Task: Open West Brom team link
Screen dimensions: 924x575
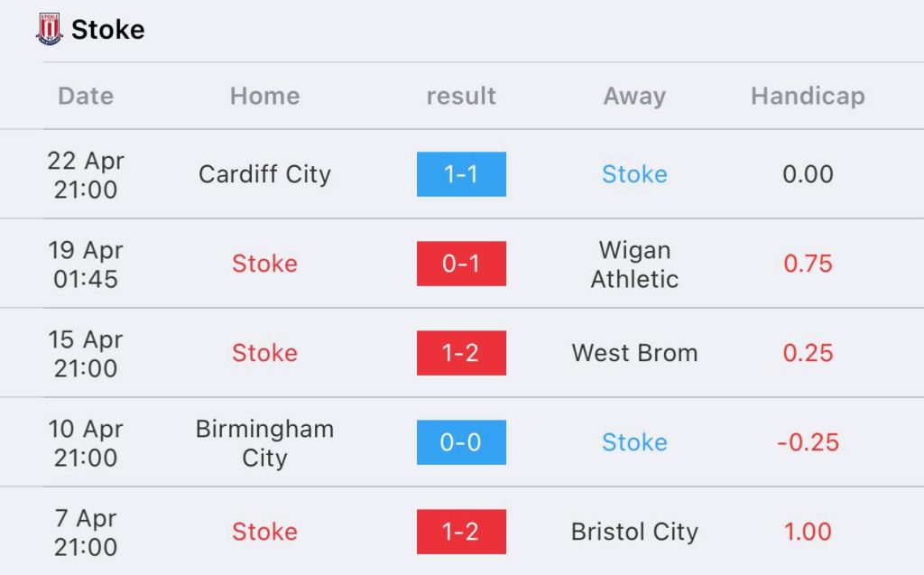Action: (634, 353)
